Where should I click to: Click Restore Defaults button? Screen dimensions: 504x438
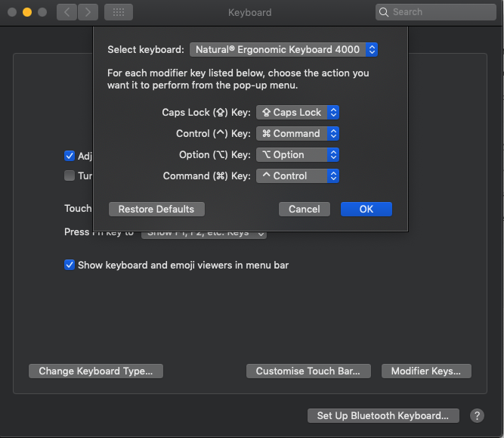pos(156,210)
